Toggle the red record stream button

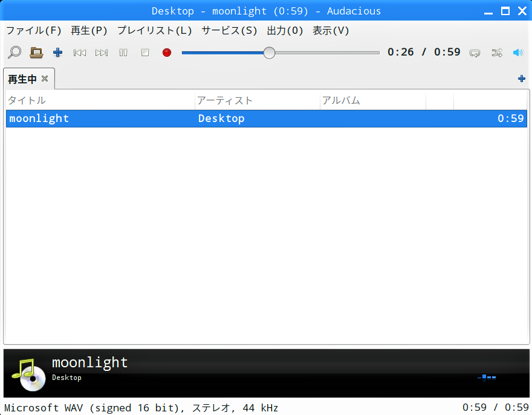point(167,53)
